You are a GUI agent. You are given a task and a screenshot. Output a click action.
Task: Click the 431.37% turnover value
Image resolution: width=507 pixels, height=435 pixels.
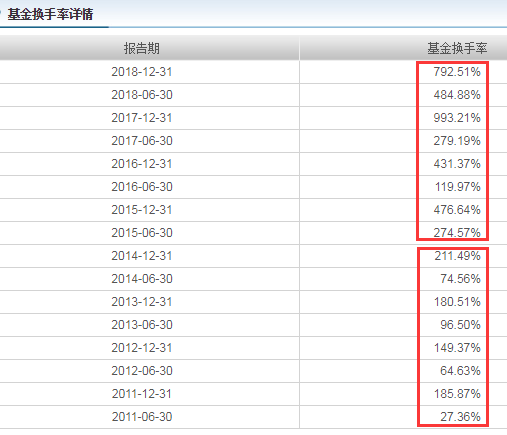coord(457,164)
